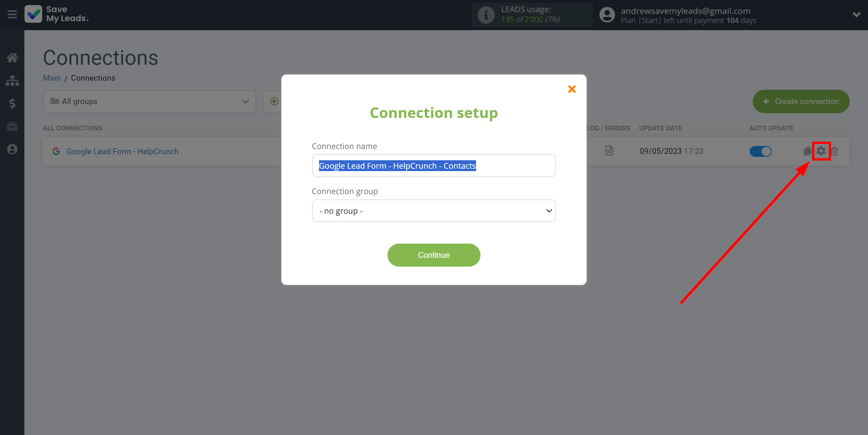Toggle the active status of the connection
This screenshot has width=868, height=435.
(760, 151)
